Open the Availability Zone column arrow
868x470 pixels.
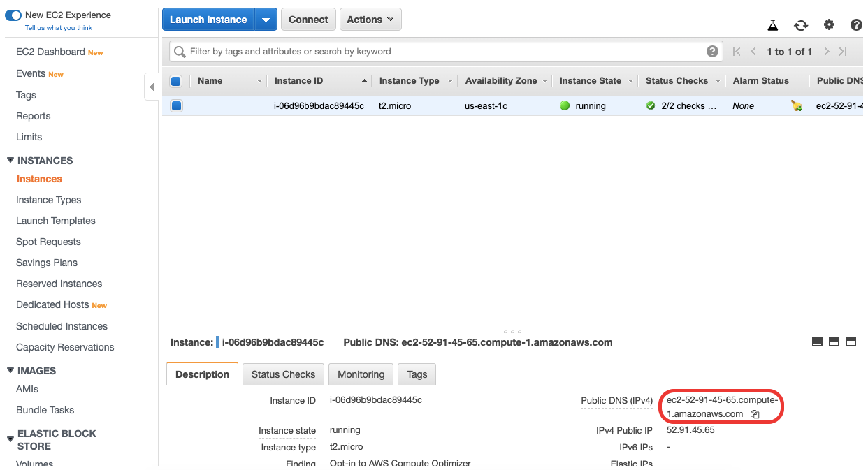[x=544, y=81]
